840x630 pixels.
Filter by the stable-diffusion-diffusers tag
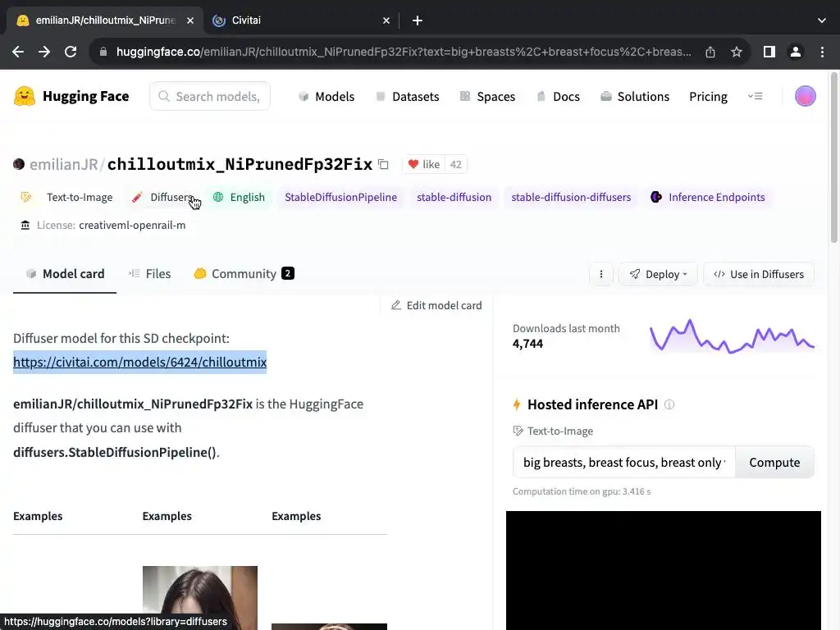[571, 197]
